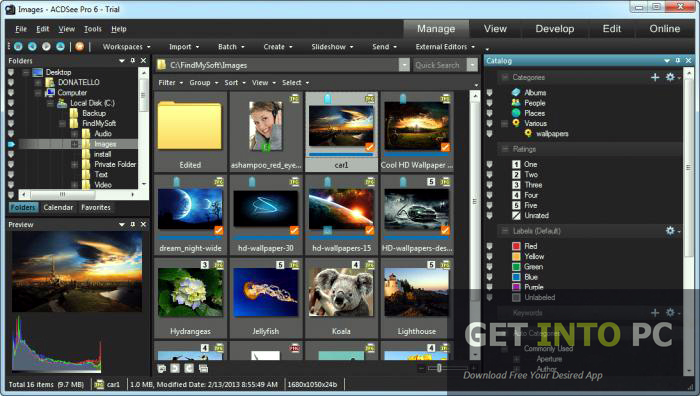700x396 pixels.
Task: Click the thumbnail size zoom slider
Action: 439,368
